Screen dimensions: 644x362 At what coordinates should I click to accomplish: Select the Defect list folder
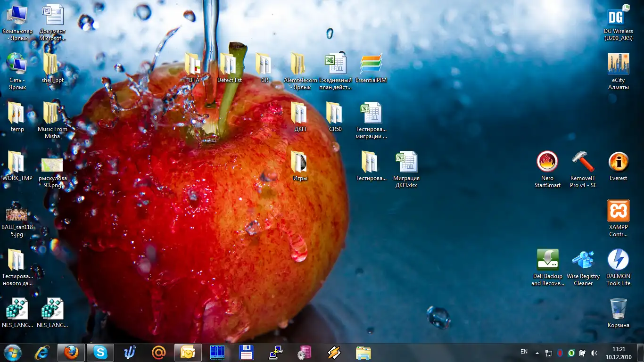[x=229, y=65]
